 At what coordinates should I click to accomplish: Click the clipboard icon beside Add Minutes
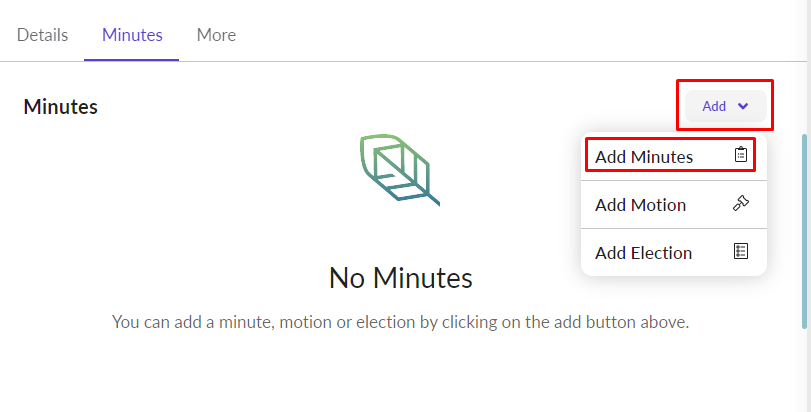tap(741, 155)
